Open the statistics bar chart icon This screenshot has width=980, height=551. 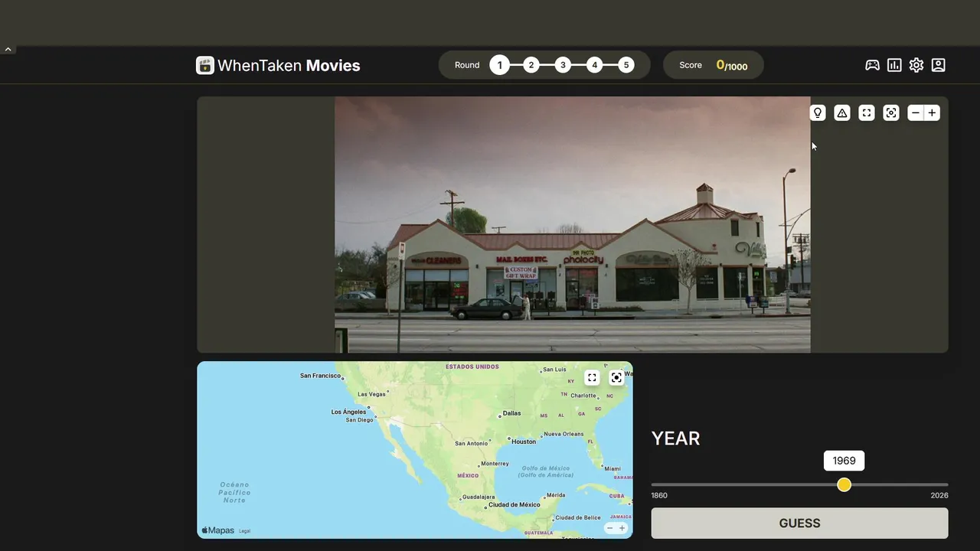[894, 65]
